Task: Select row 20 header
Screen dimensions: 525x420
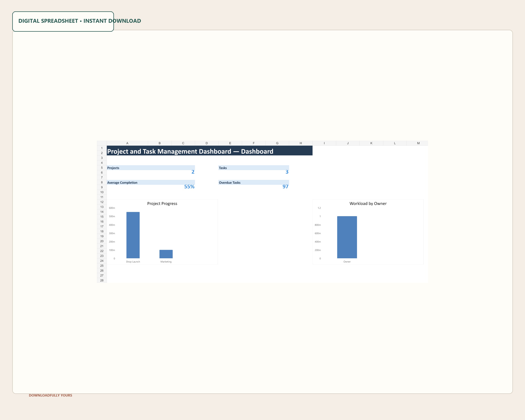Action: [102, 241]
